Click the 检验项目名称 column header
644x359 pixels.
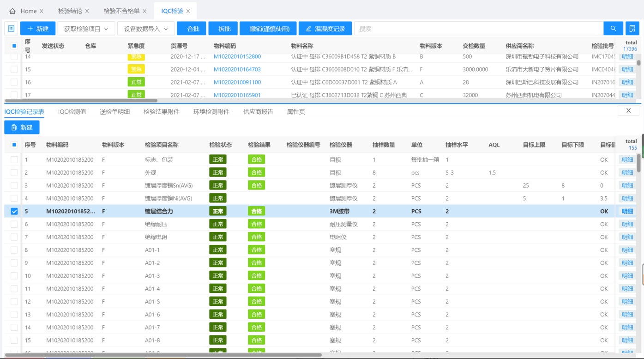[162, 145]
